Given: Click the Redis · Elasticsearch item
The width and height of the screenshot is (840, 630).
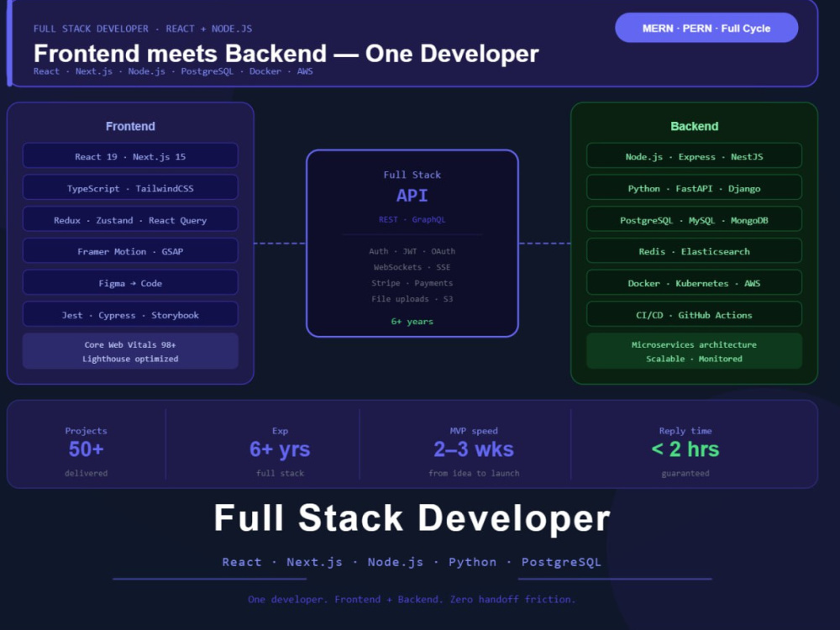Looking at the screenshot, I should [x=695, y=251].
